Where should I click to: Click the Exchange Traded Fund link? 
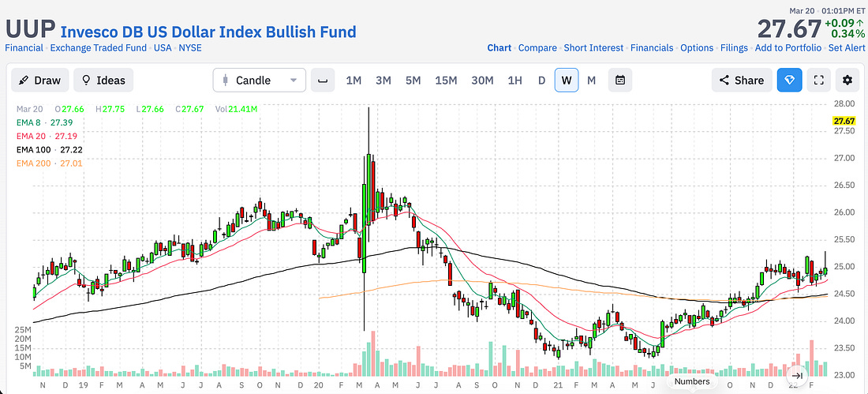coord(99,47)
